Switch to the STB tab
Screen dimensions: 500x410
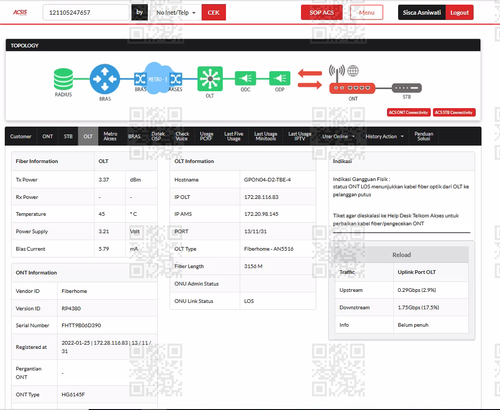[68, 136]
